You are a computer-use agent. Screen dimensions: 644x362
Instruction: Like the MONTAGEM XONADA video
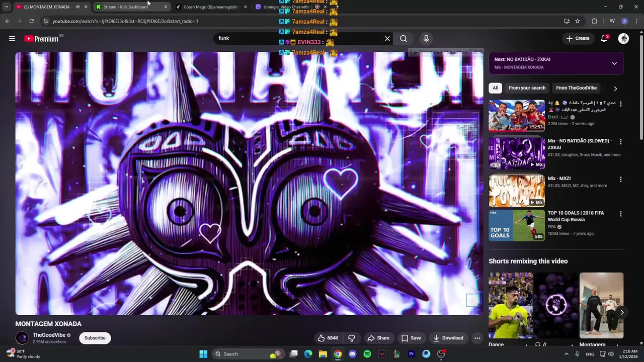pos(328,338)
